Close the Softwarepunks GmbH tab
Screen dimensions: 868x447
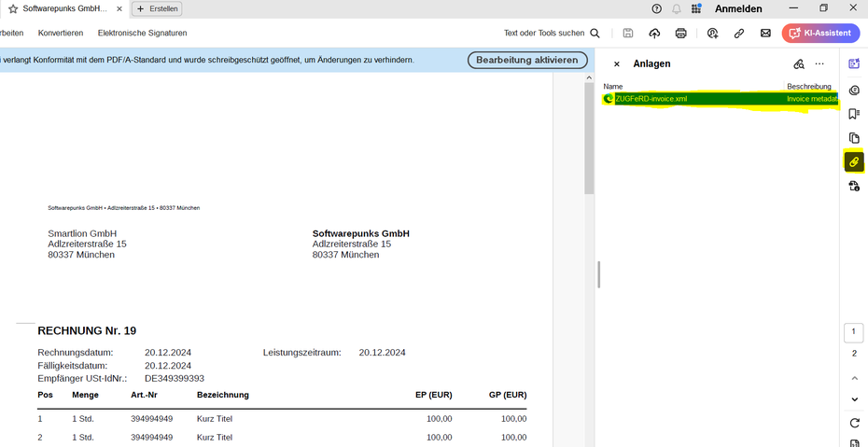119,8
